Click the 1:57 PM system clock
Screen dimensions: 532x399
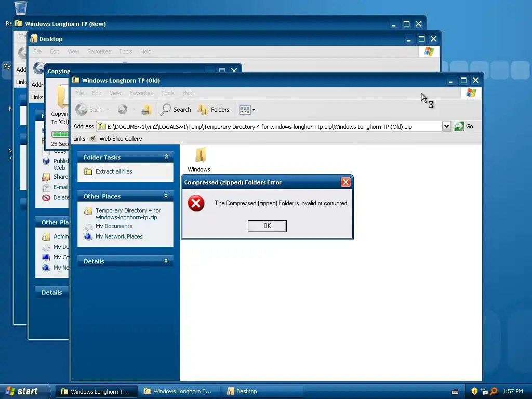(513, 391)
